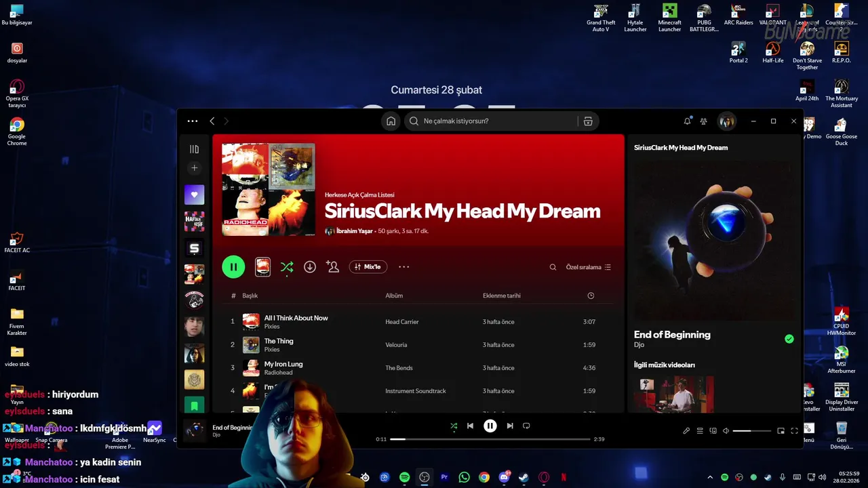Open İbrahim Yaşar profile link
868x488 pixels.
coord(355,231)
